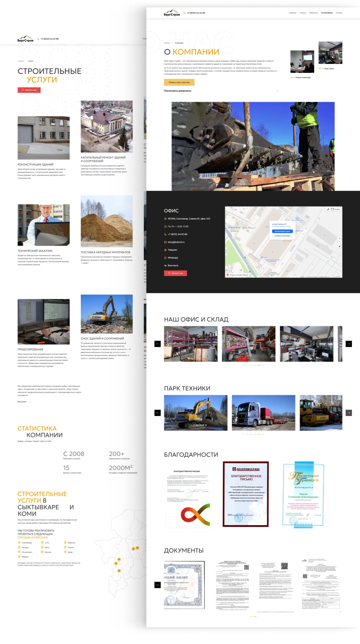This screenshot has width=360, height=644.
Task: Go to next slide in Парк техники
Action: point(349,413)
